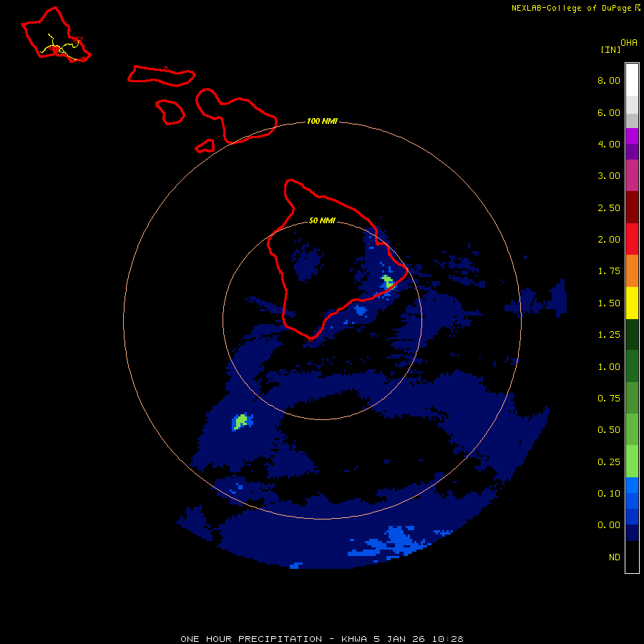Click the 0.75 legend value
The image size is (644, 644).
tap(609, 399)
